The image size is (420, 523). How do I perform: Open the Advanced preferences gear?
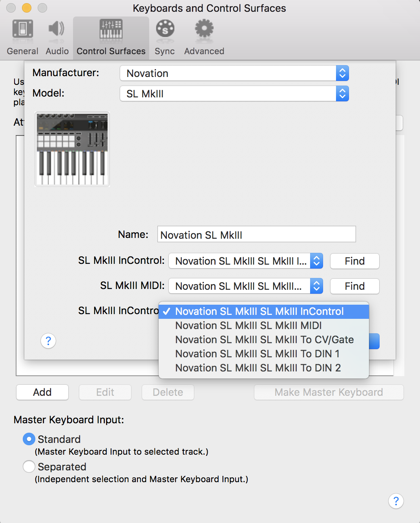click(204, 38)
